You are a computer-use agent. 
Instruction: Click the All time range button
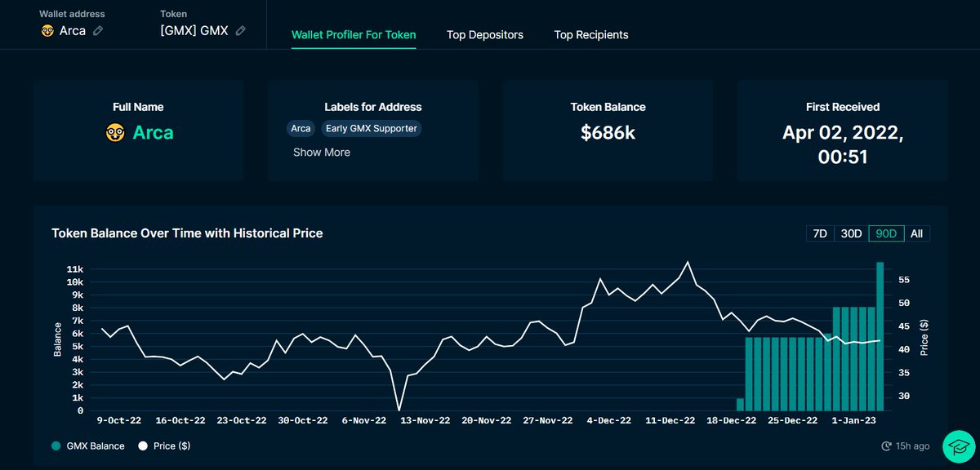[916, 233]
